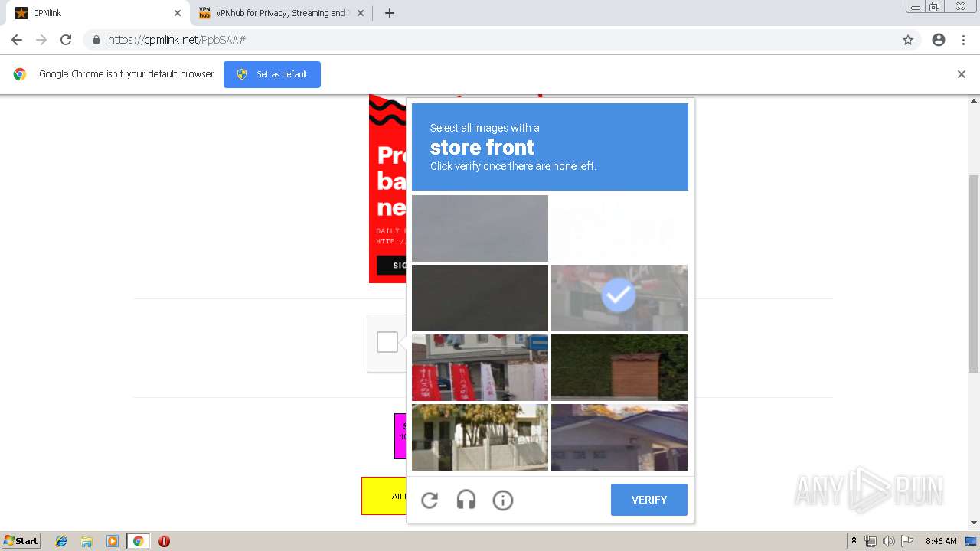The height and width of the screenshot is (551, 980).
Task: Open Windows Explorer folder from the taskbar
Action: pos(87,541)
